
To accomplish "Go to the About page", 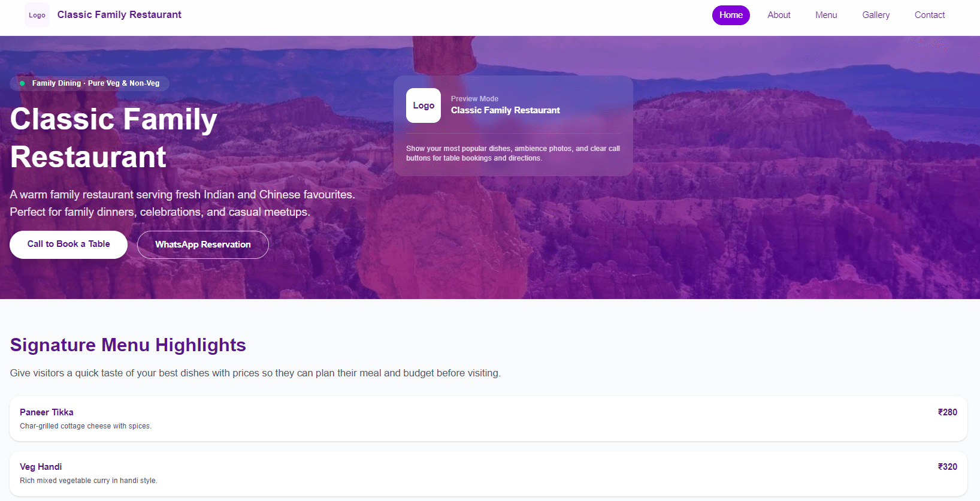I will [x=779, y=15].
